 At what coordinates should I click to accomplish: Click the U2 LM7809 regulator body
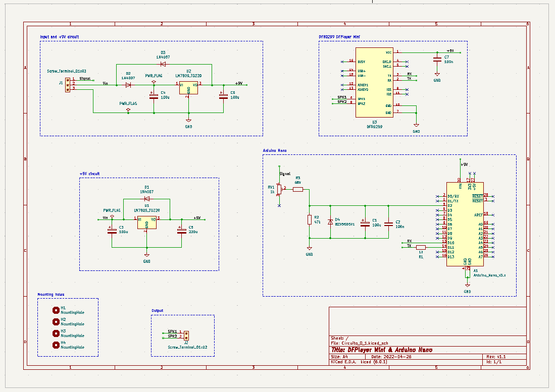[x=188, y=88]
